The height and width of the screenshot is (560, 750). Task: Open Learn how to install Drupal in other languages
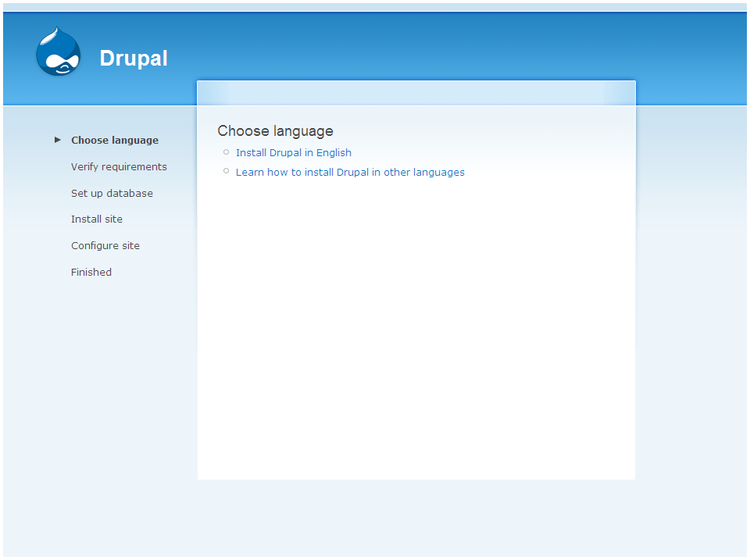pyautogui.click(x=350, y=172)
